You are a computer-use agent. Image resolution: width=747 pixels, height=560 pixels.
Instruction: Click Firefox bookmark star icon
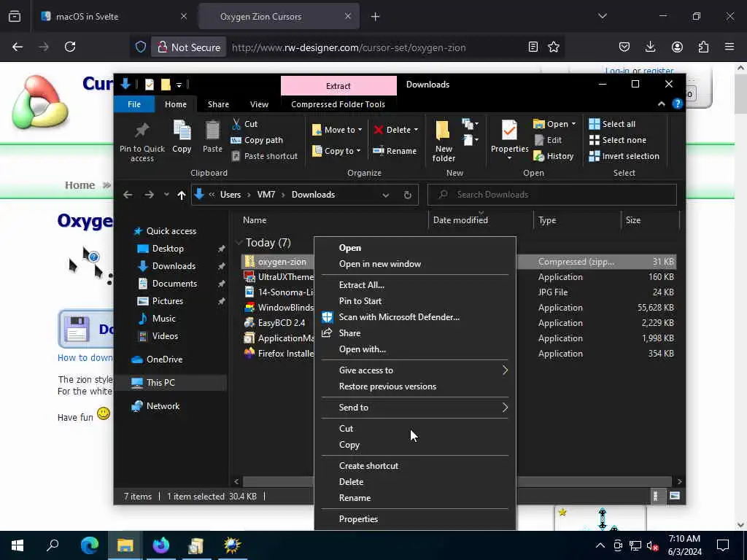tap(554, 47)
